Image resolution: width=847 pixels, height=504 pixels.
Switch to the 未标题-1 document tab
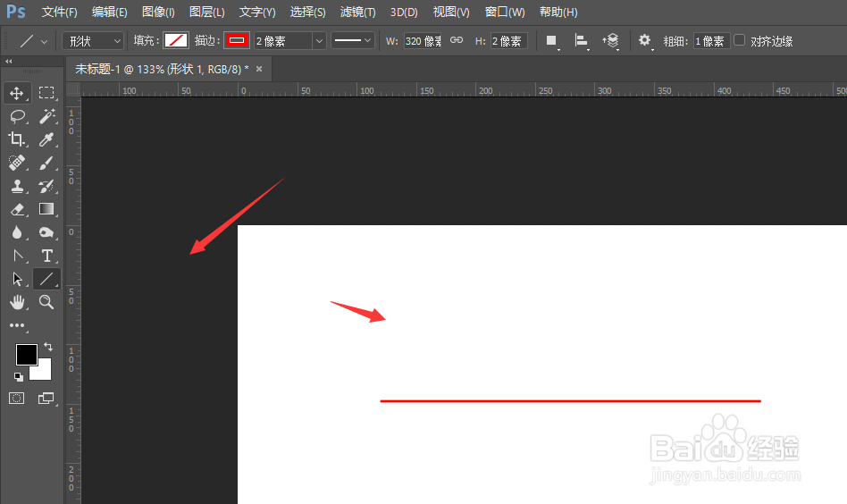coord(162,69)
